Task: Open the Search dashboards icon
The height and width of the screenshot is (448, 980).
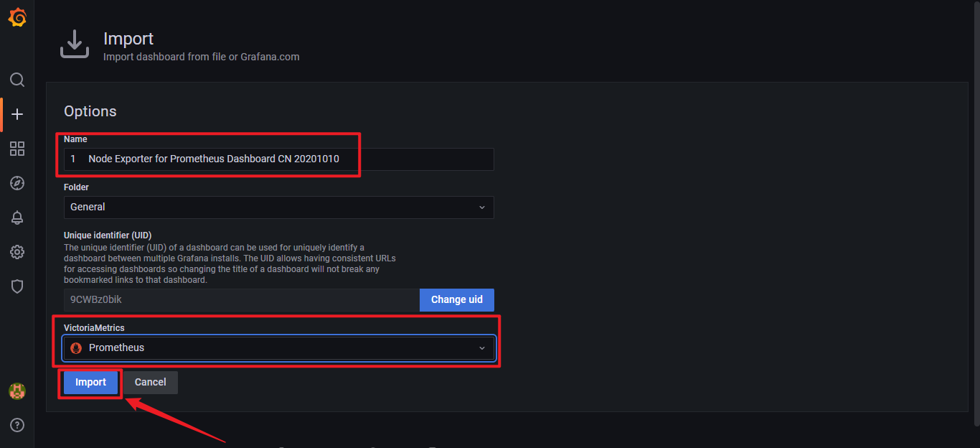Action: click(x=17, y=80)
